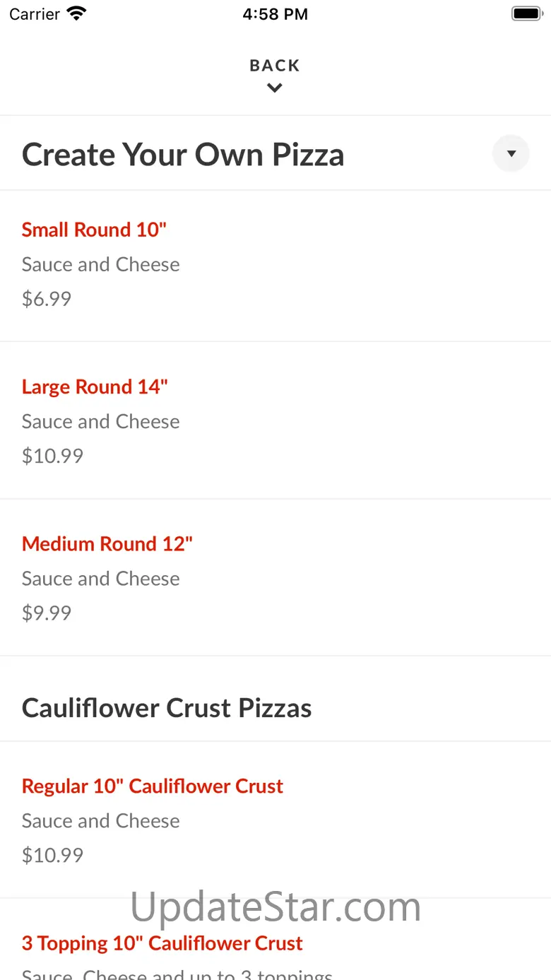Tap the BACK button at the top

[x=275, y=66]
